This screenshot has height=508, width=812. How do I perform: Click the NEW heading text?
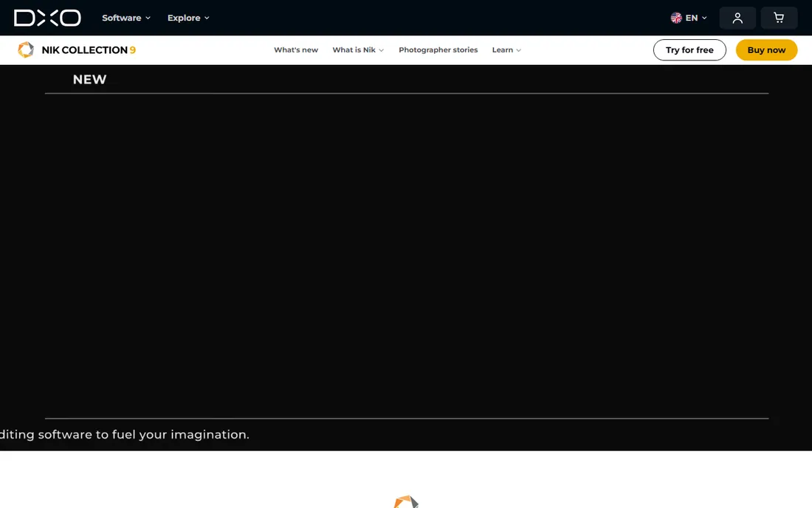(x=89, y=79)
